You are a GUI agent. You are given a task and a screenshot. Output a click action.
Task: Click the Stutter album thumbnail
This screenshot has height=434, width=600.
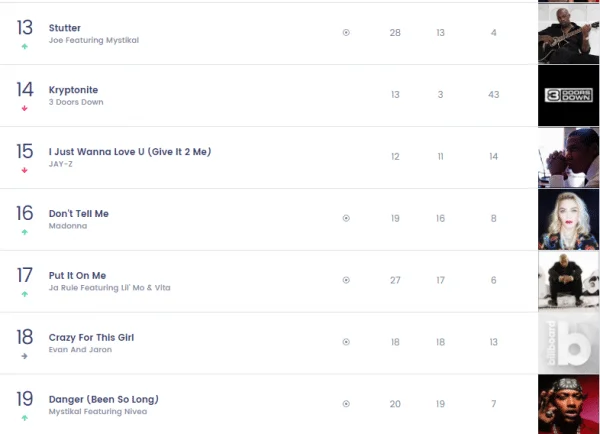tap(568, 33)
